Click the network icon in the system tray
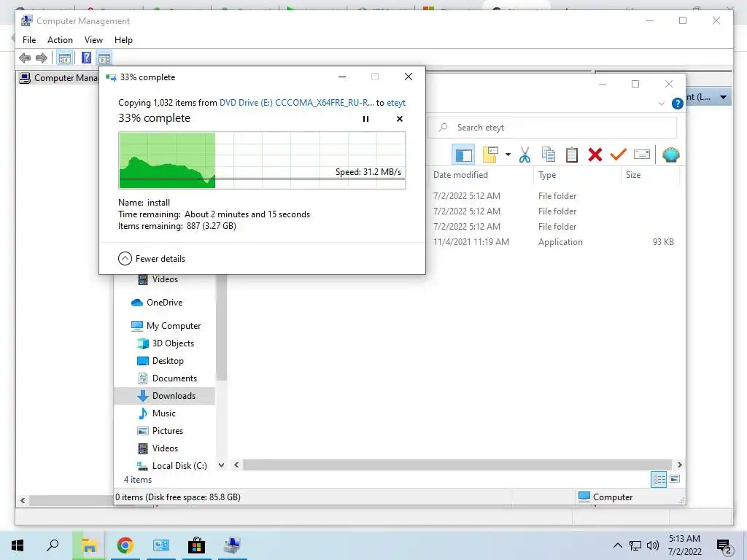 [635, 545]
